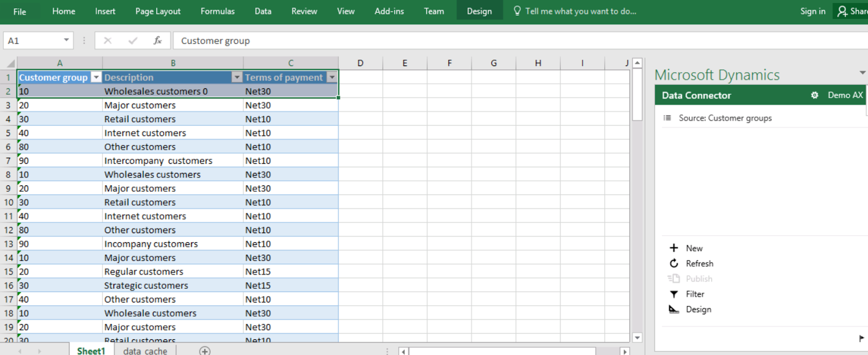Select cell Regular customers
Screen dimensions: 868x355
[173, 272]
